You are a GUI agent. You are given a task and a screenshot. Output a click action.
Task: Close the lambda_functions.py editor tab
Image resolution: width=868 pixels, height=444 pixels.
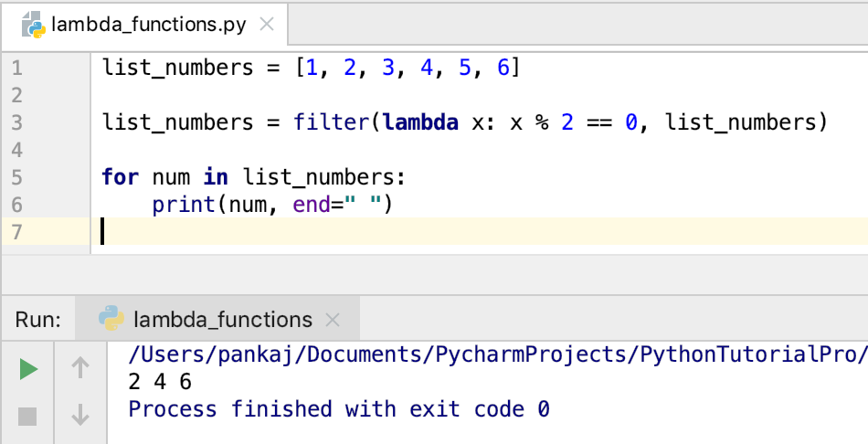(x=267, y=25)
